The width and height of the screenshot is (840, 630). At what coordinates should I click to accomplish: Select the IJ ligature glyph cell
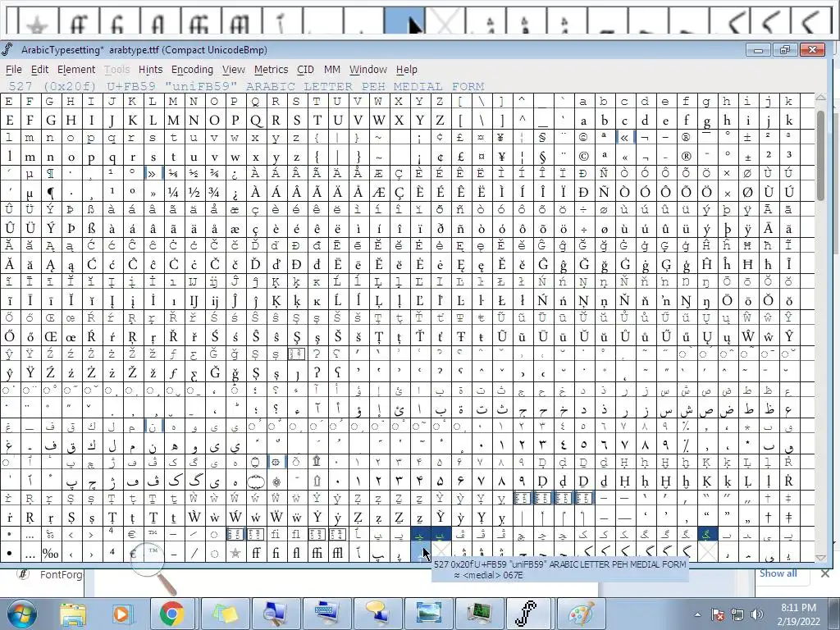coord(194,301)
